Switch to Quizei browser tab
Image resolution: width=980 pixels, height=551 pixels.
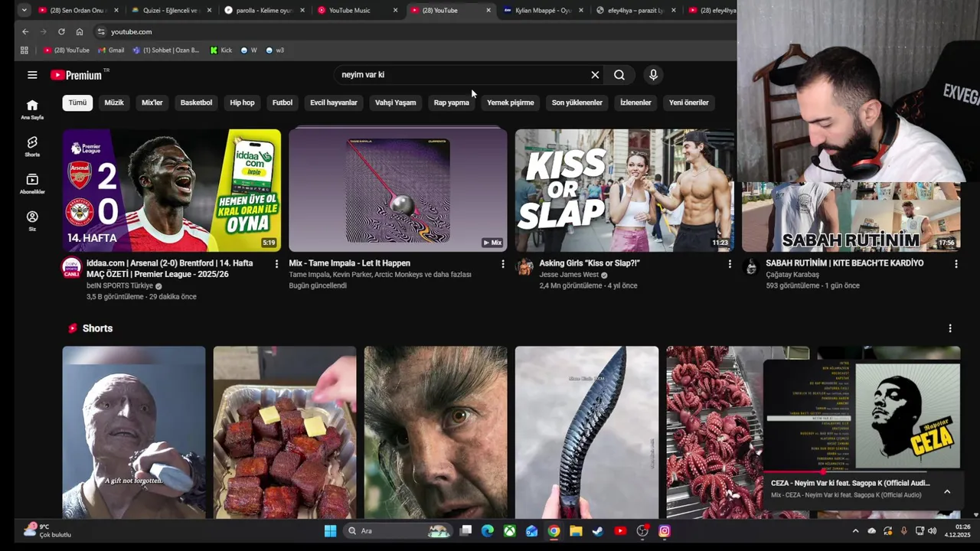coord(171,11)
